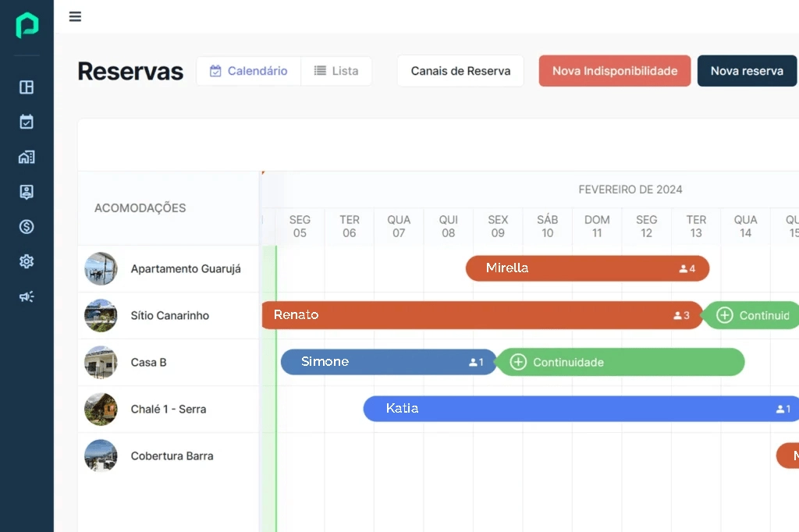Screen dimensions: 799x532
Task: Open the settings gear sidebar icon
Action: click(x=27, y=261)
